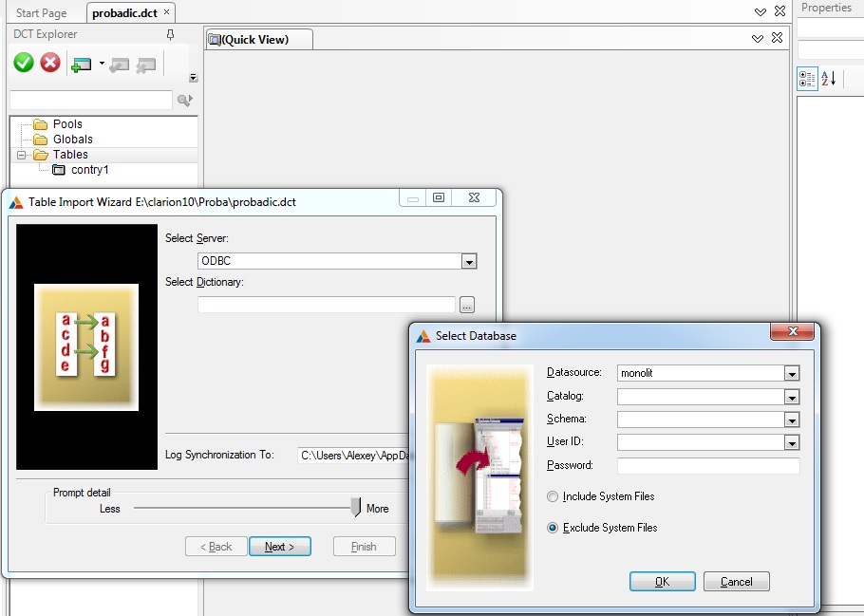
Task: Sort properties alphabetically
Action: tap(828, 79)
